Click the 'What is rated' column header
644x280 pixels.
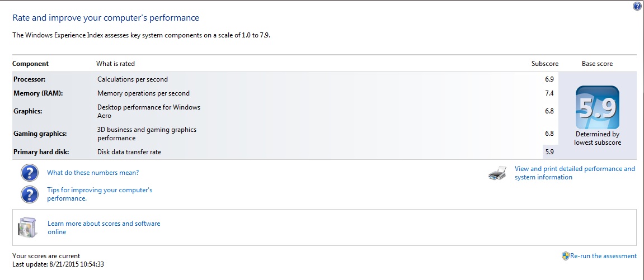(115, 64)
